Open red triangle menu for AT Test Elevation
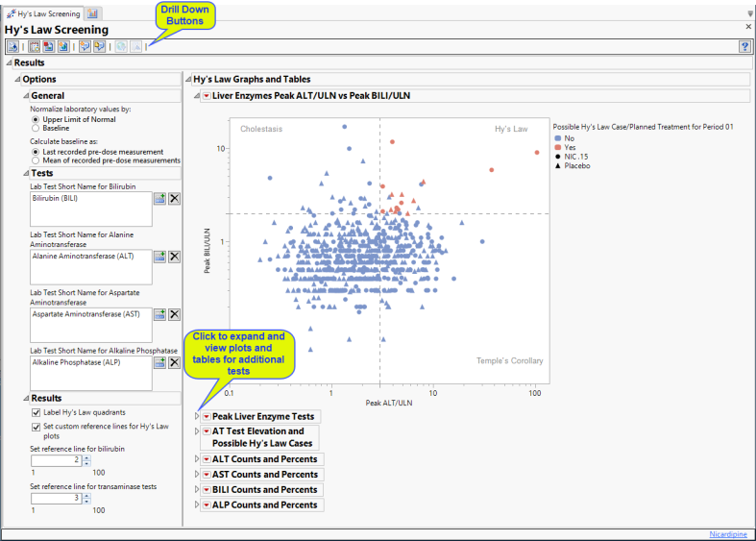Image resolution: width=756 pixels, height=541 pixels. 207,431
